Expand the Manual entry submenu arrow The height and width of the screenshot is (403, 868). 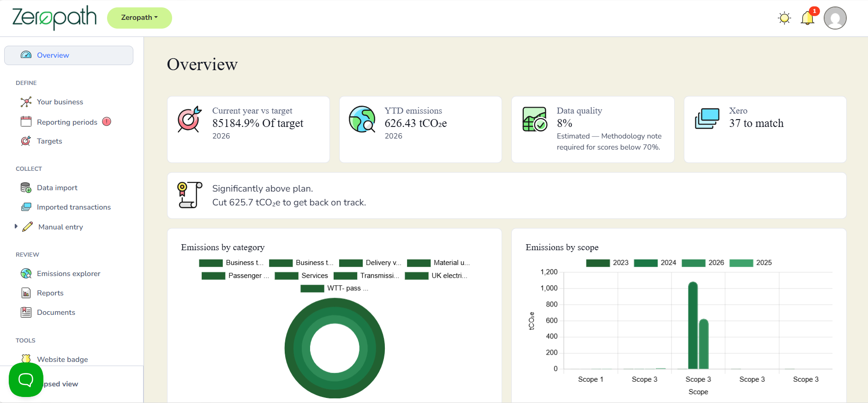[16, 226]
